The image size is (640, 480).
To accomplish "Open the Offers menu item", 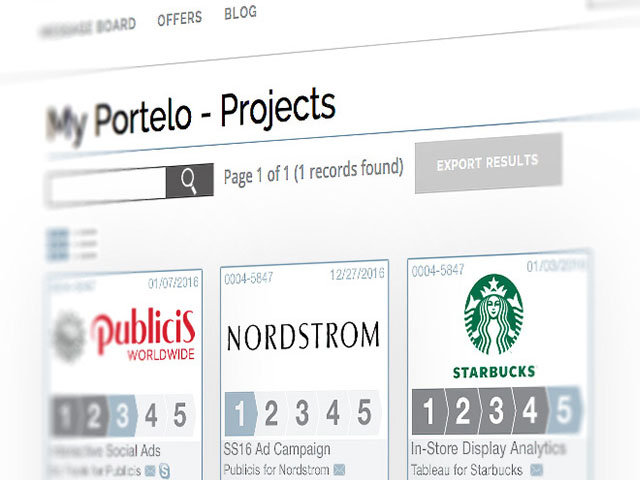I will coord(180,18).
